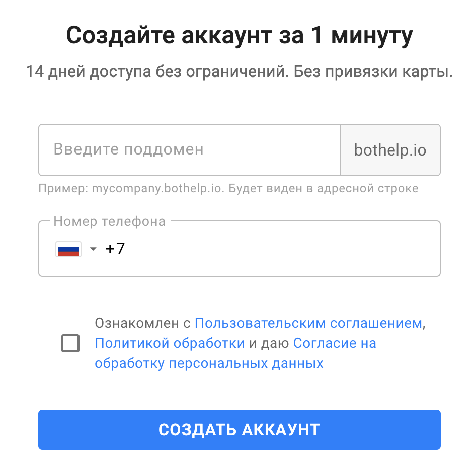Click the 'Пример: mycompany.bothelp.io' hint text
This screenshot has width=476, height=463.
[x=130, y=189]
